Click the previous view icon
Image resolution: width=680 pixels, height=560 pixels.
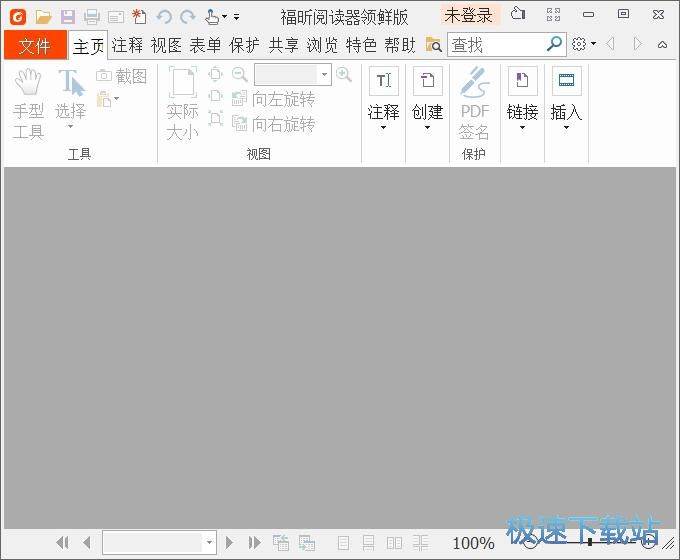(281, 543)
